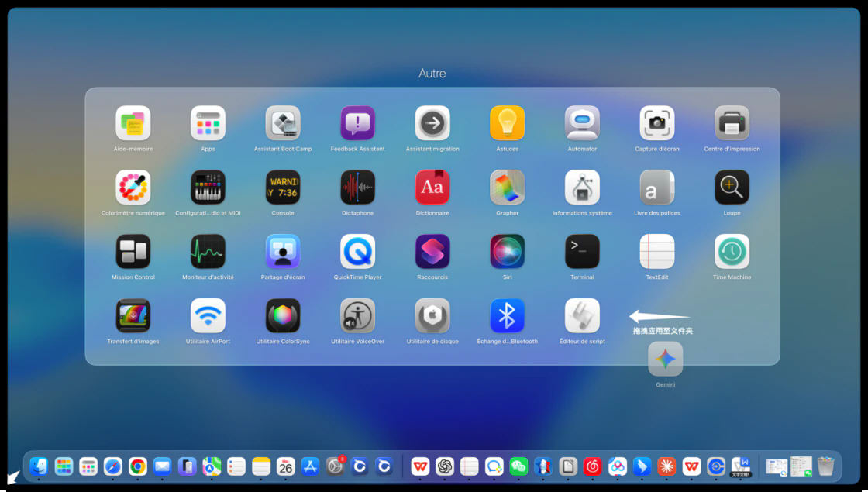868x492 pixels.
Task: Open Reminders from the Dock
Action: [x=236, y=466]
